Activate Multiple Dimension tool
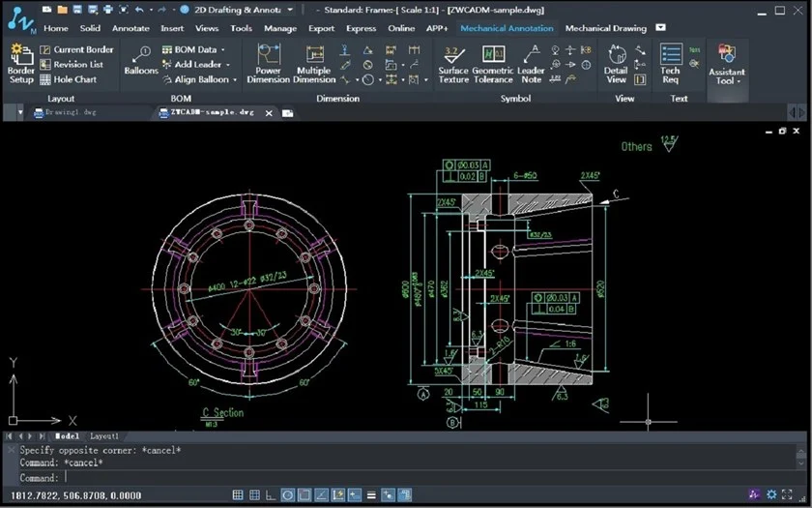Image resolution: width=812 pixels, height=508 pixels. point(314,64)
